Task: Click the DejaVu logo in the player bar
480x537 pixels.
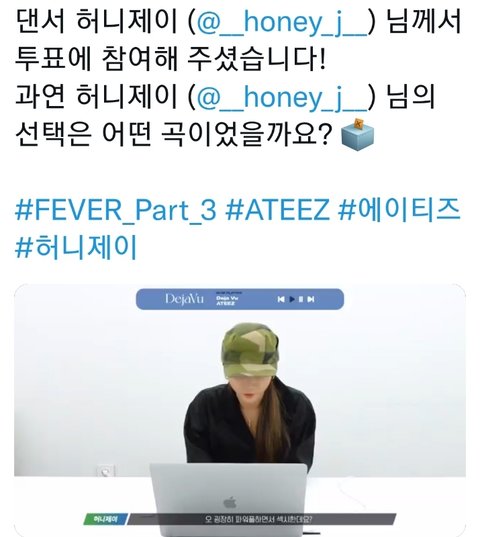Action: (184, 299)
